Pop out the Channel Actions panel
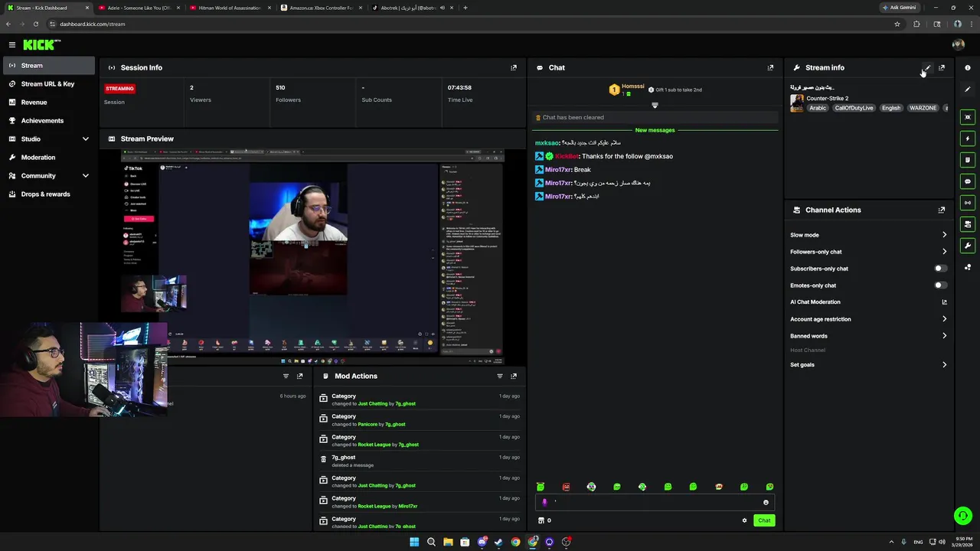This screenshot has width=980, height=551. pyautogui.click(x=942, y=210)
